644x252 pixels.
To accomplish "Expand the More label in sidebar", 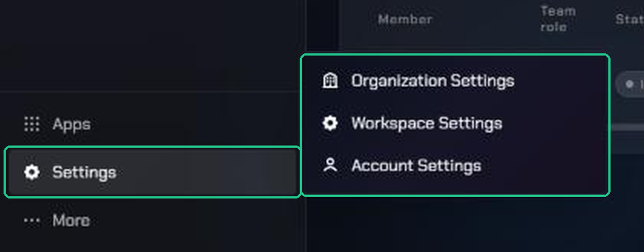I will tap(71, 220).
